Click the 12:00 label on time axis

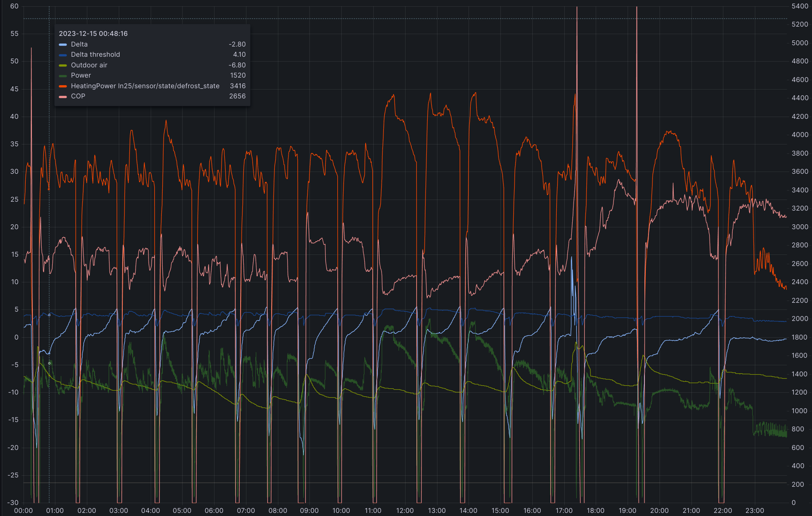tap(405, 511)
